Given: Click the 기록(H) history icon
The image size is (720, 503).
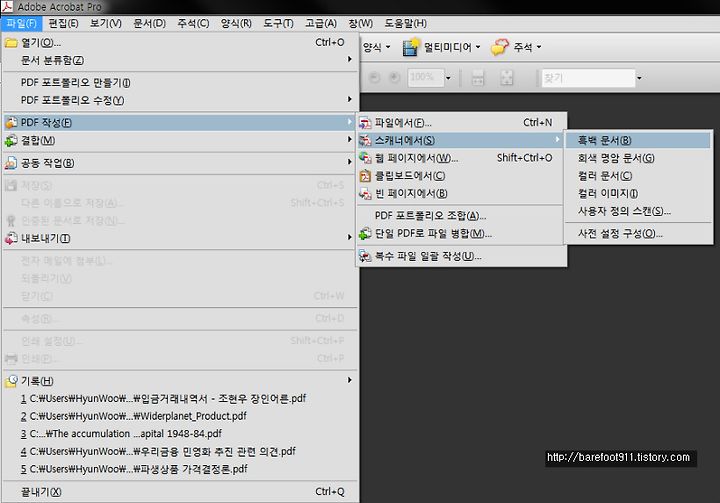Looking at the screenshot, I should [11, 381].
